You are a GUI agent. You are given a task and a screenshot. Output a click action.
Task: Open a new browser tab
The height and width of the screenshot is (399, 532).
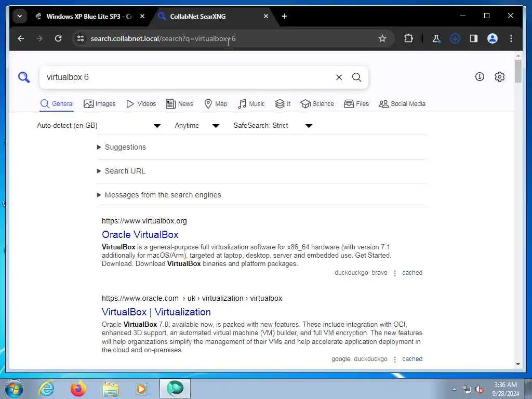285,16
